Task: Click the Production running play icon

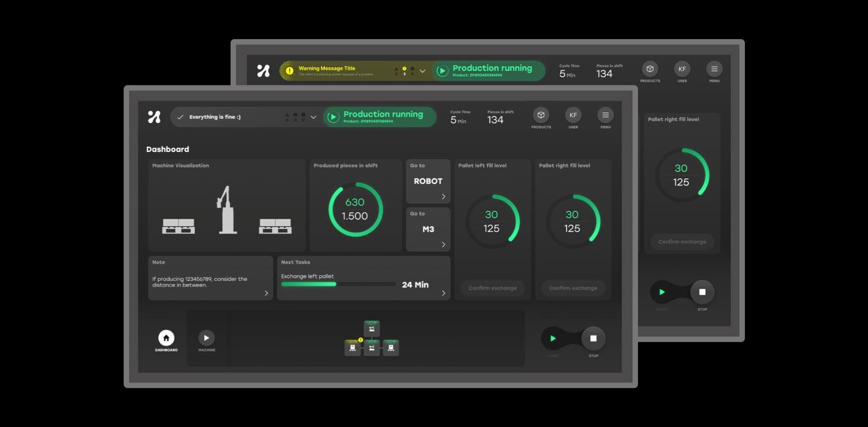Action: point(333,117)
